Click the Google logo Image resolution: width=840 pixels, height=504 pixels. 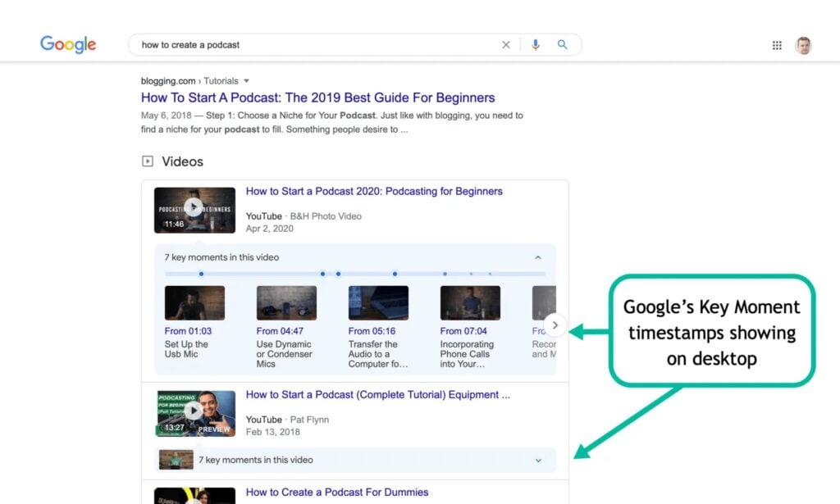68,45
